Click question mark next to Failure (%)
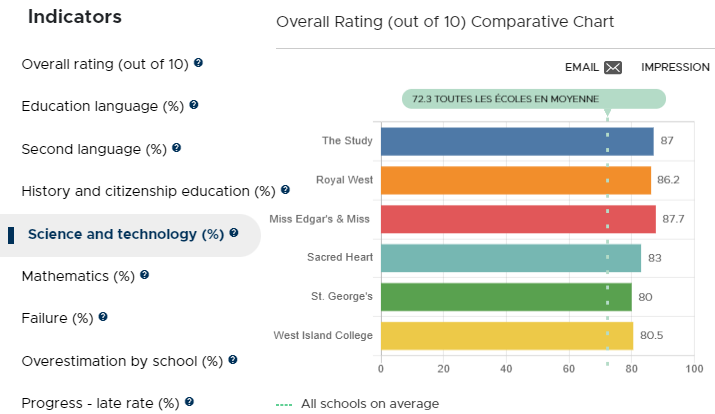The width and height of the screenshot is (715, 414). pos(103,316)
